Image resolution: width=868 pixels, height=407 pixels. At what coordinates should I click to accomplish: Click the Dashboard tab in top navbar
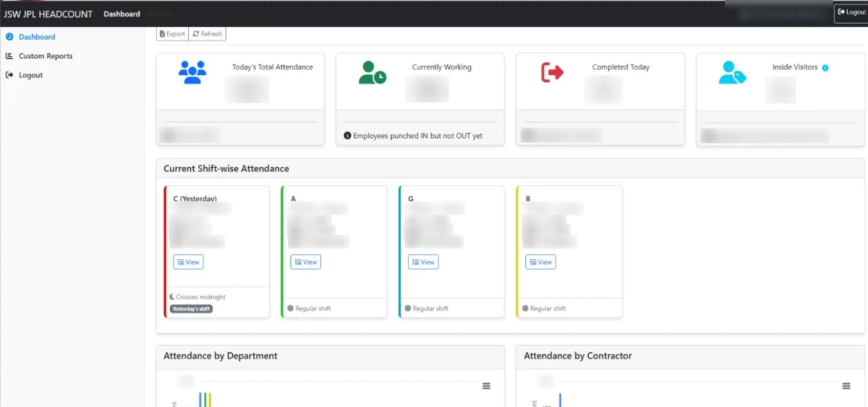tap(122, 14)
